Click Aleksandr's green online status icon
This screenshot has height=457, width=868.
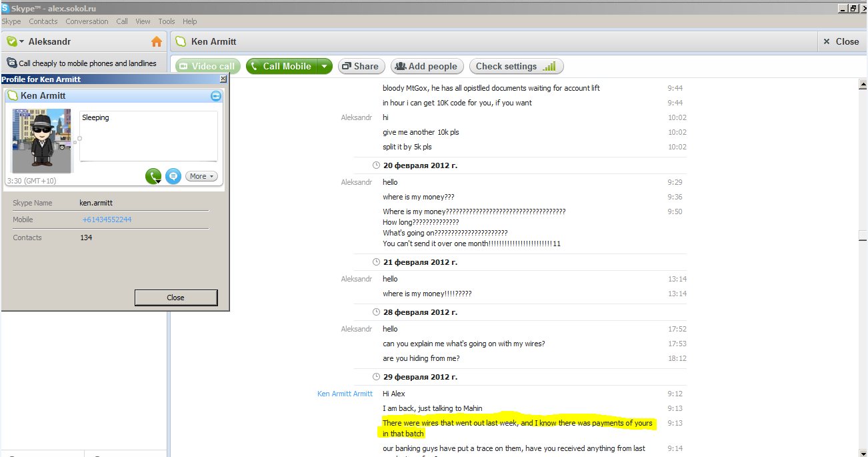(x=11, y=41)
